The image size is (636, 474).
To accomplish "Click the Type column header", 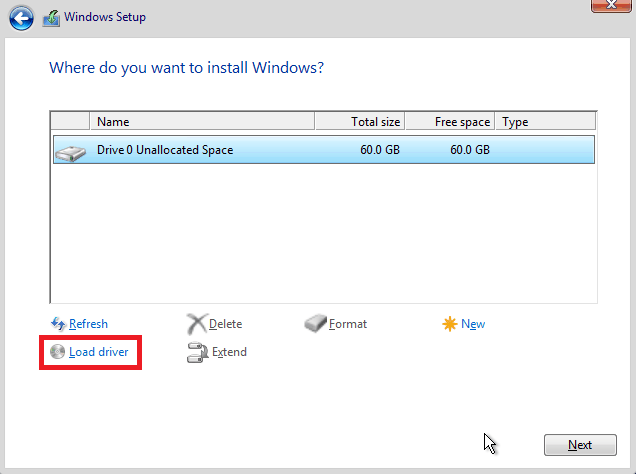I will (546, 122).
